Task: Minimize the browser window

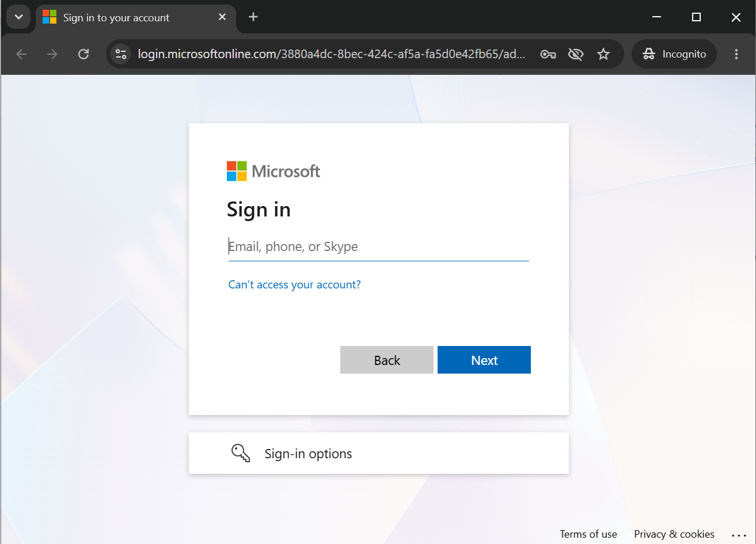Action: tap(657, 17)
